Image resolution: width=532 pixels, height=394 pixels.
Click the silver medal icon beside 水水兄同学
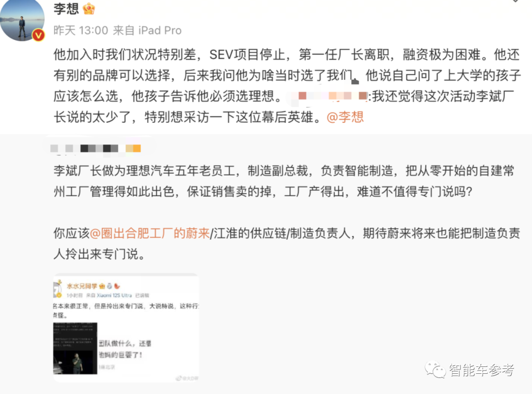tap(109, 287)
